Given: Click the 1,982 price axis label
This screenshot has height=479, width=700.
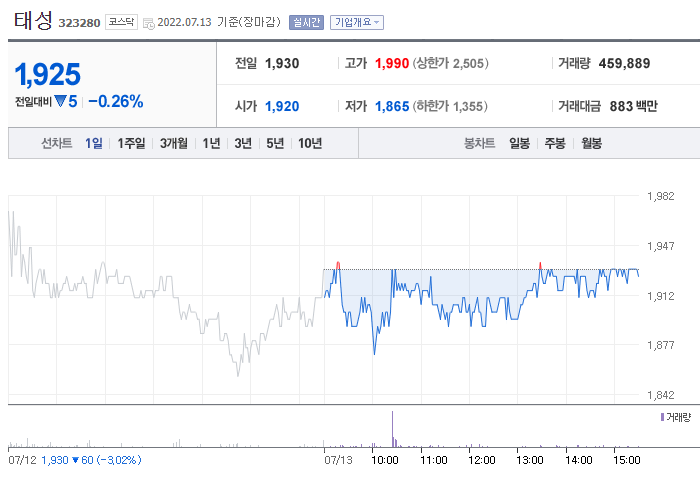Looking at the screenshot, I should (x=661, y=196).
